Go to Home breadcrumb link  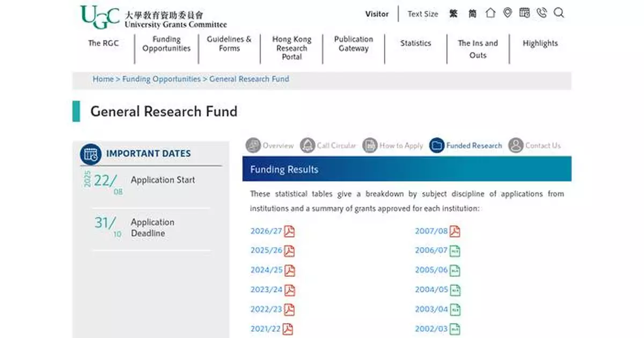click(103, 79)
